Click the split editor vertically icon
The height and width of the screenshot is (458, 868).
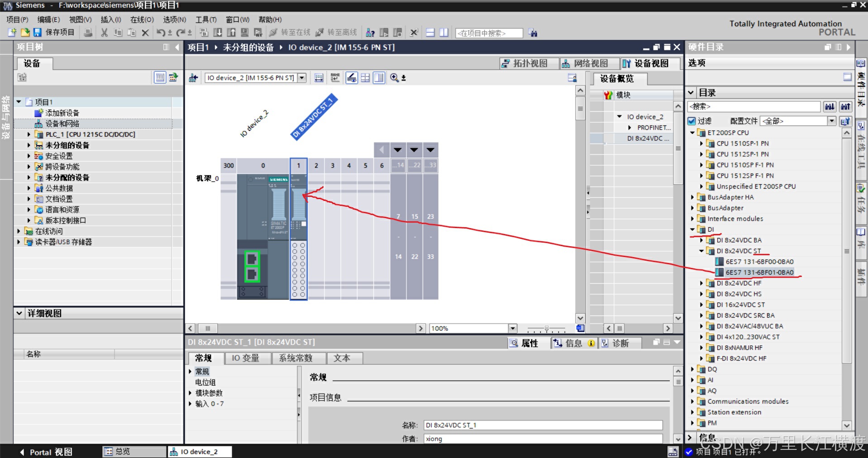click(x=444, y=33)
